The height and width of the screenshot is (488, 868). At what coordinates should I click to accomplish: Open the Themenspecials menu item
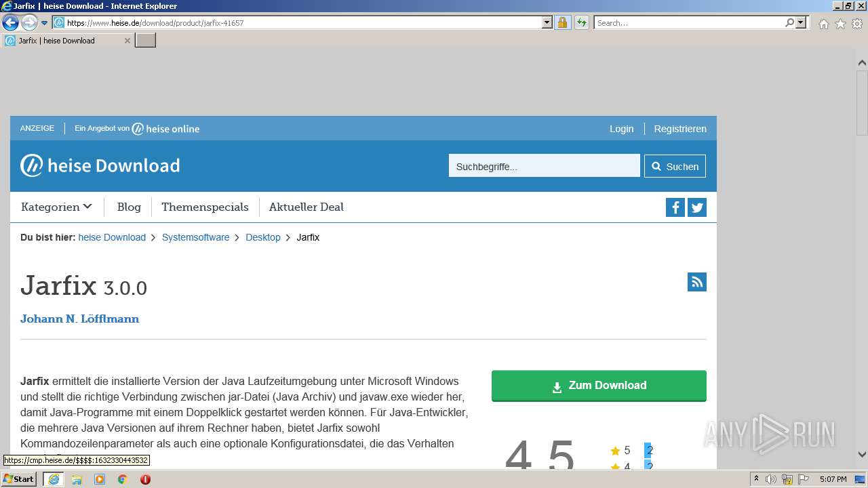(x=205, y=207)
